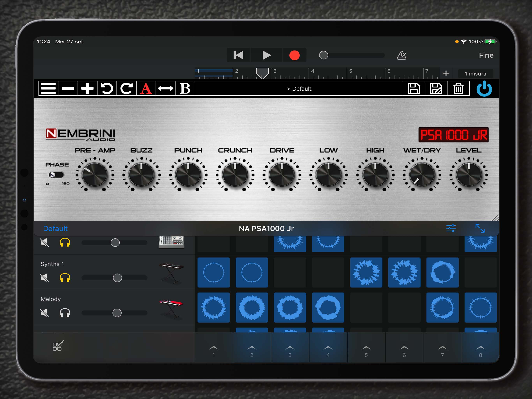Select preset slot A
This screenshot has width=532, height=399.
click(146, 89)
